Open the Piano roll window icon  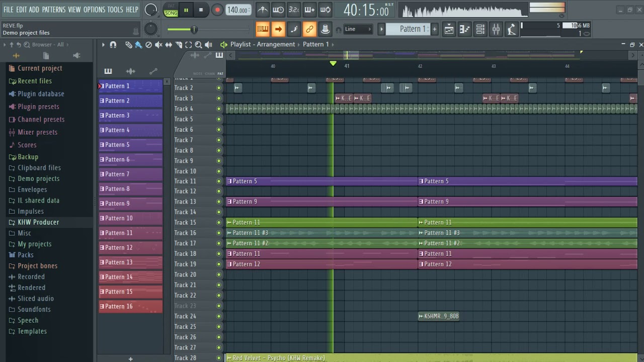pos(464,29)
